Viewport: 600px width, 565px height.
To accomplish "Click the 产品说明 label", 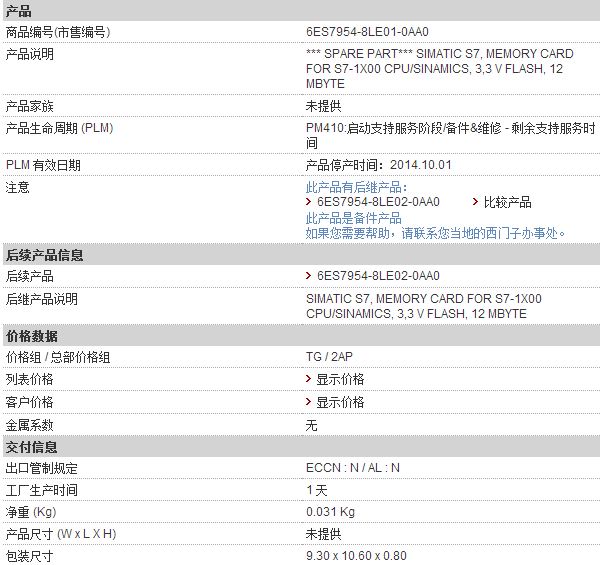I will click(29, 54).
